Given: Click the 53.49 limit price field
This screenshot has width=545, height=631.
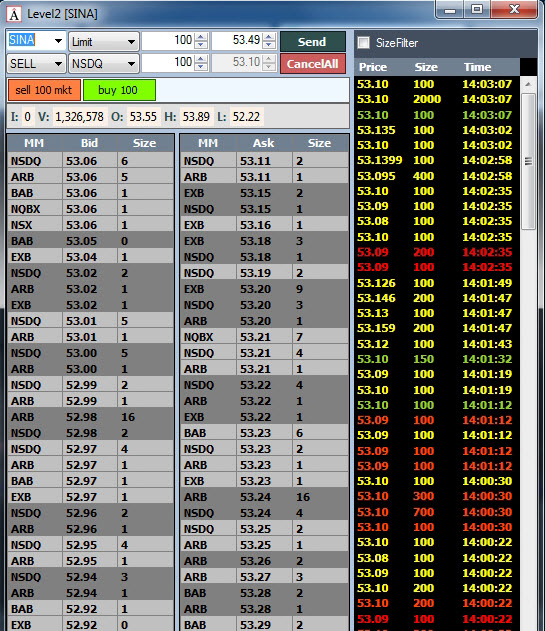Looking at the screenshot, I should pyautogui.click(x=237, y=40).
